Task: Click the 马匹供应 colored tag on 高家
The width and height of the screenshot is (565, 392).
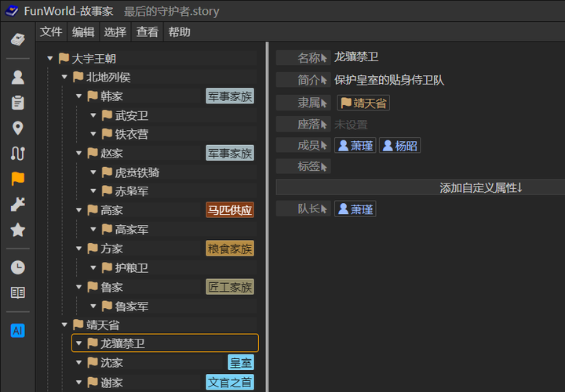Action: pos(230,210)
